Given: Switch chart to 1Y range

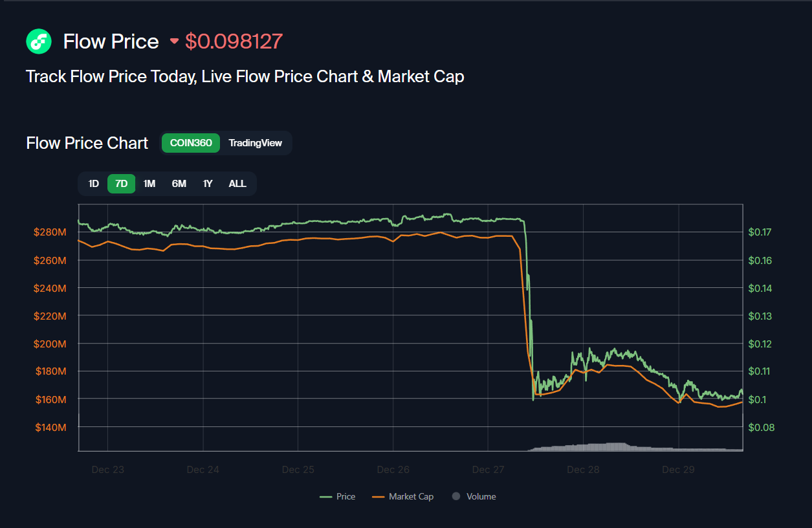Looking at the screenshot, I should pos(208,184).
